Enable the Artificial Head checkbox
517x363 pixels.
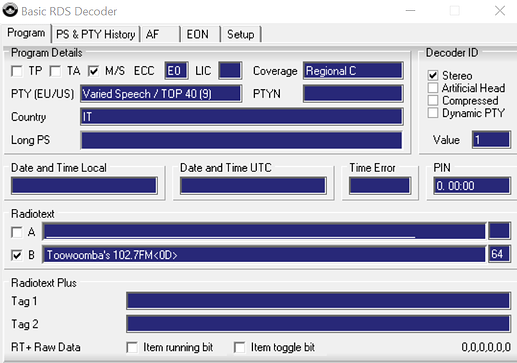433,88
